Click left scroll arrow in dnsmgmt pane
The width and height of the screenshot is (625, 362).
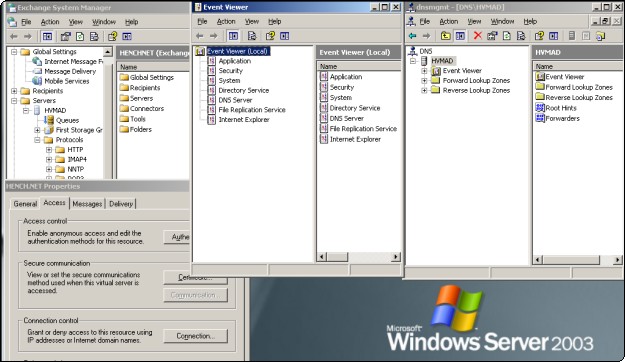(537, 260)
